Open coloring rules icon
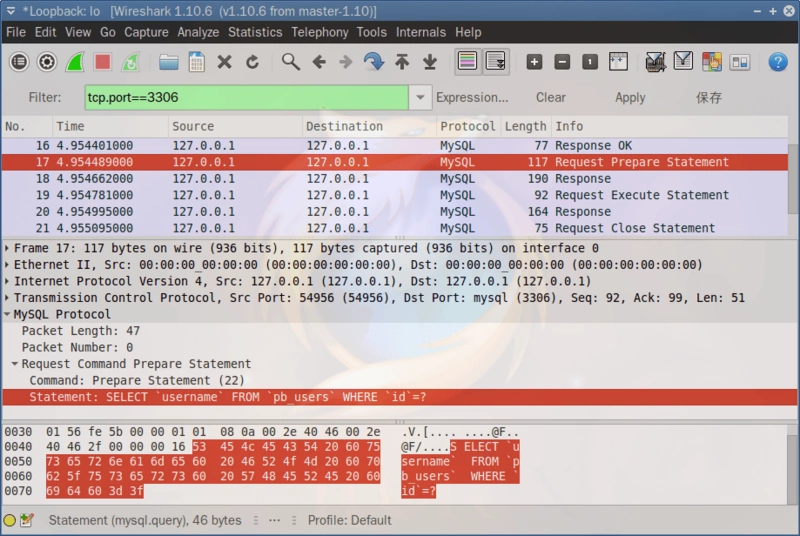Screen dimensions: 800x536 coord(712,62)
